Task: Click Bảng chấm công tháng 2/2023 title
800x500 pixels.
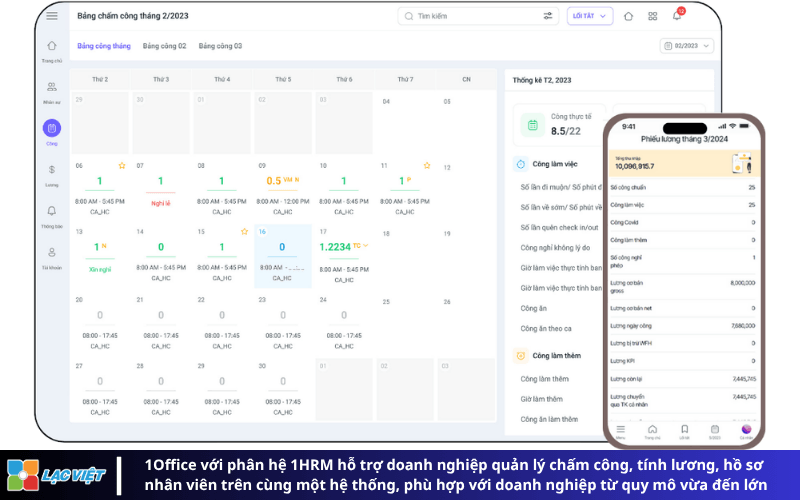Action: coord(133,16)
